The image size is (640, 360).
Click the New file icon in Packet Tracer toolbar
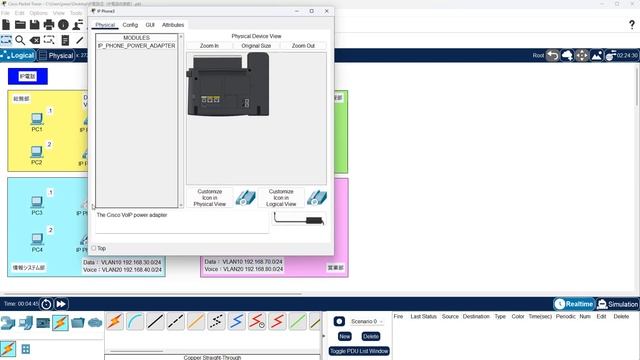pos(6,25)
